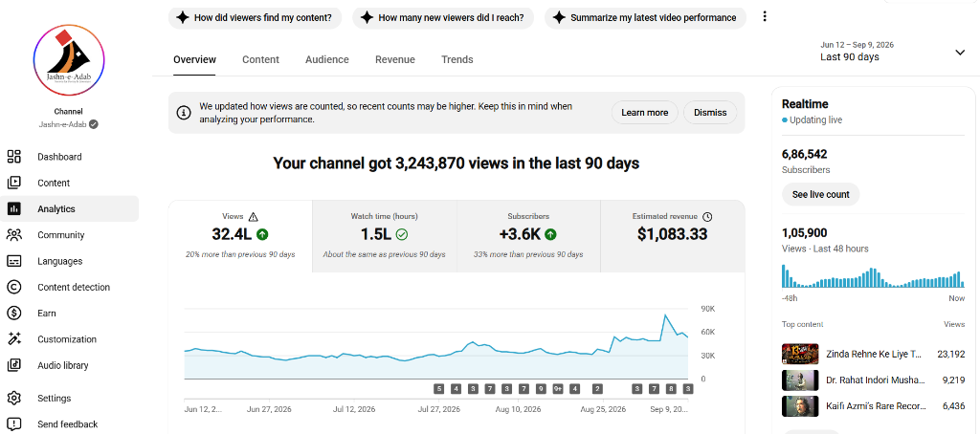This screenshot has width=980, height=434.
Task: Click the date range chevron arrow
Action: (960, 53)
